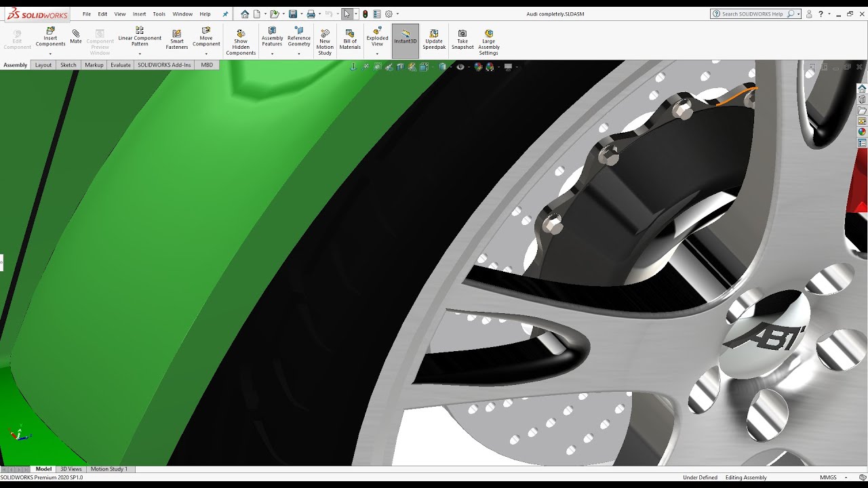The width and height of the screenshot is (868, 488).
Task: Click the Rebuild traffic light icon
Action: click(x=366, y=14)
